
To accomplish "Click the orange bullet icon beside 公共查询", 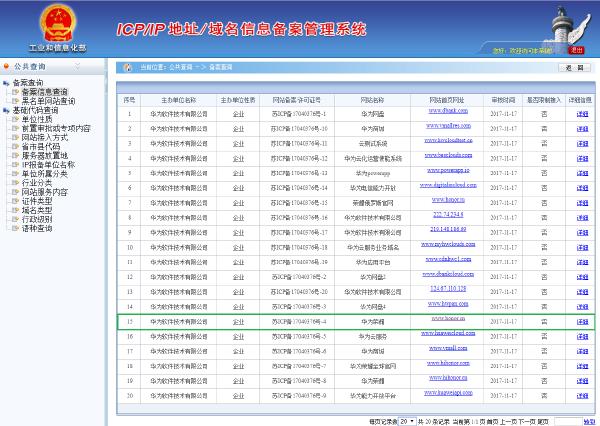I will coord(6,67).
